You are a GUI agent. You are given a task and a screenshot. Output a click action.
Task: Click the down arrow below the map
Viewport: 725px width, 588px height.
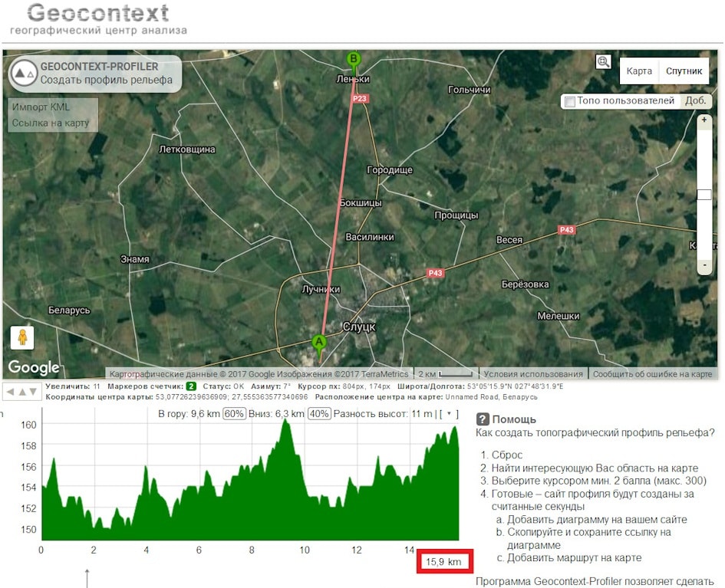[x=33, y=392]
